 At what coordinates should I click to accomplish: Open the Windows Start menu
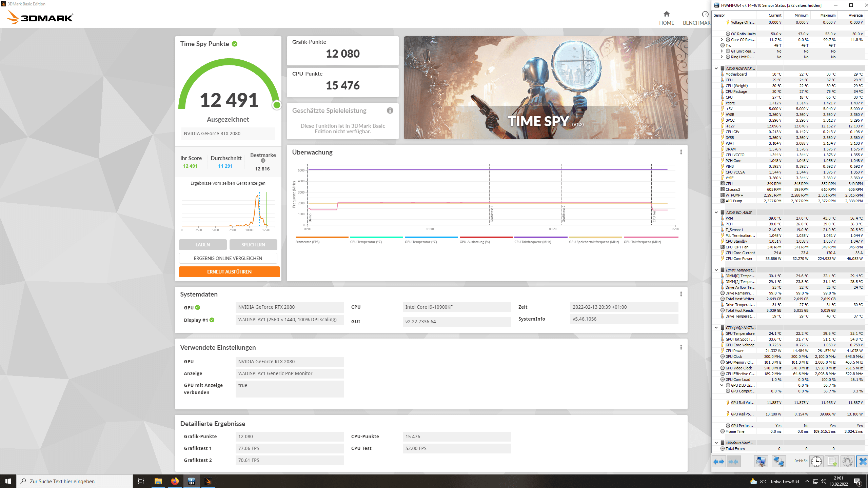(x=8, y=481)
